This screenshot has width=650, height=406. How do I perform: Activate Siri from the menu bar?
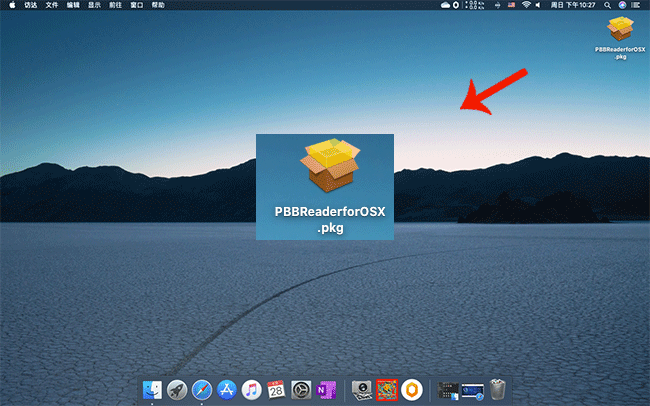tap(622, 5)
